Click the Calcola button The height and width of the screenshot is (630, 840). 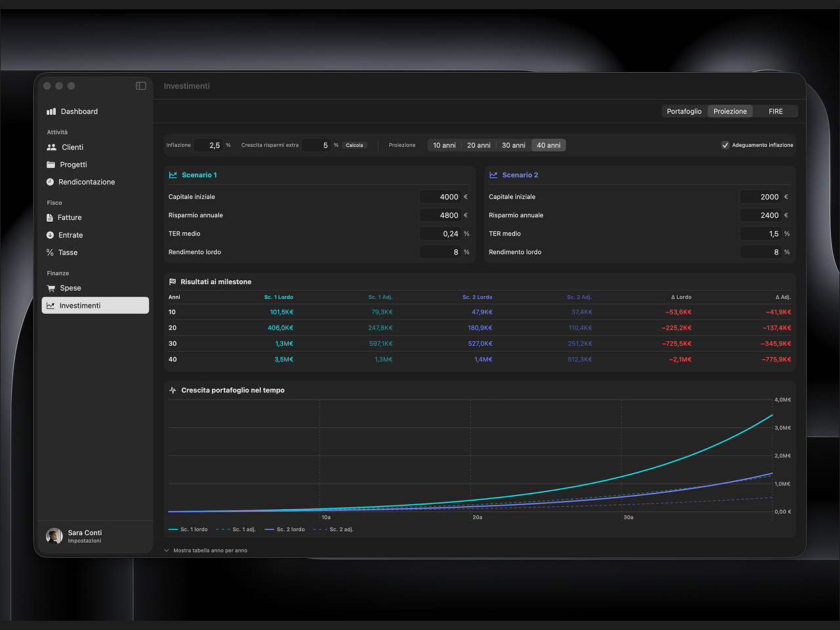[354, 145]
